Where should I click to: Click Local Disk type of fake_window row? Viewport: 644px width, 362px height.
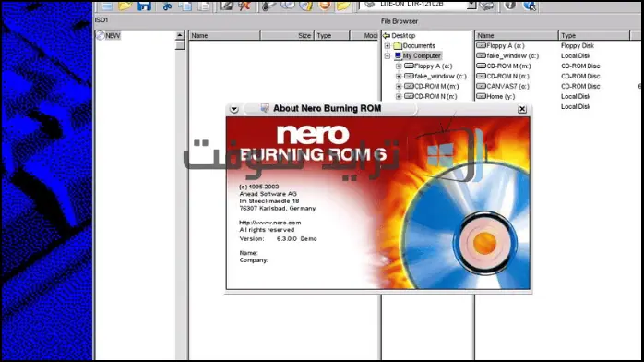(x=576, y=56)
